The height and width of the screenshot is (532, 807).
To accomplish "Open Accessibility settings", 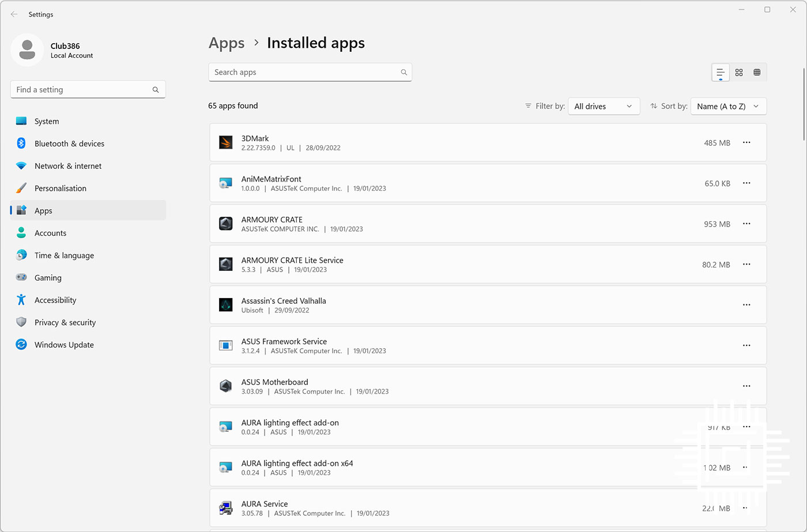I will pyautogui.click(x=88, y=300).
